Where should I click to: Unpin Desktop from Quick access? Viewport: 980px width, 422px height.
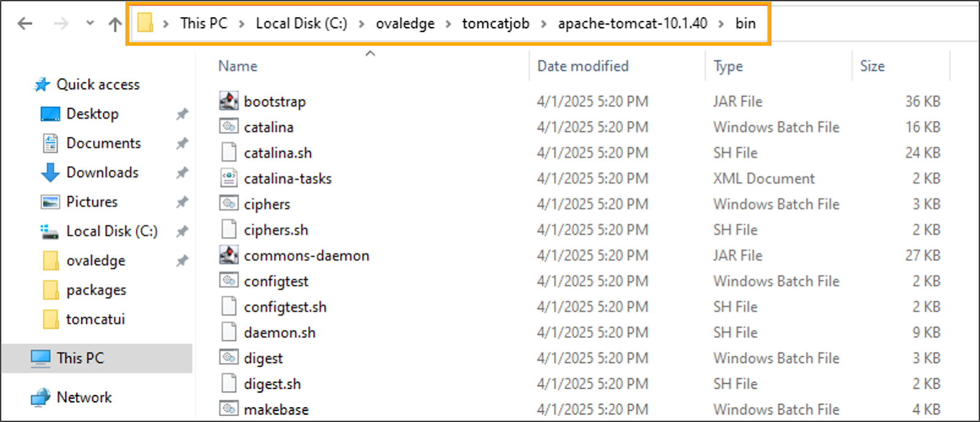coord(182,114)
